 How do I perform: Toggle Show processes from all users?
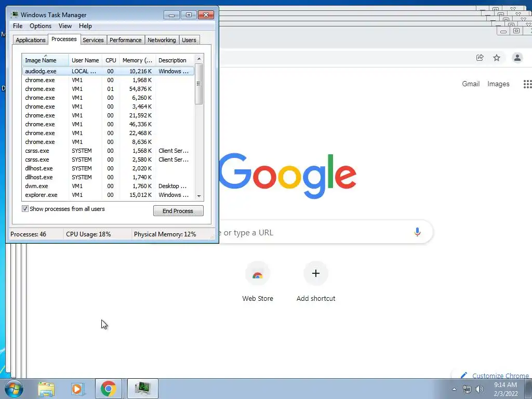point(25,209)
